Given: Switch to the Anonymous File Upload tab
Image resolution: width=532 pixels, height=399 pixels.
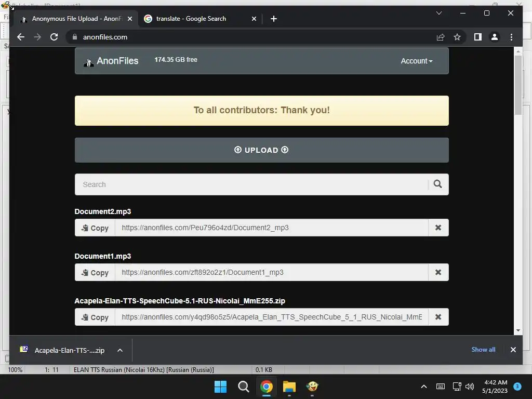Looking at the screenshot, I should 76,19.
